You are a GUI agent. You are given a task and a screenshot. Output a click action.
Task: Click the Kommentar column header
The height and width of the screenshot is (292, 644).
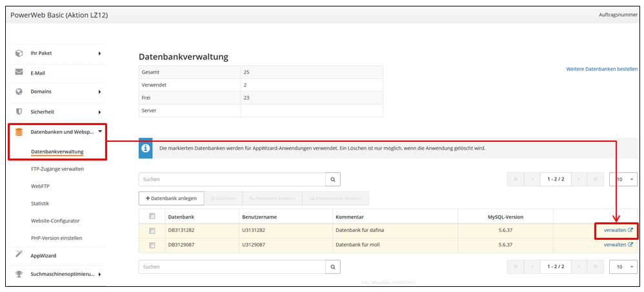pos(350,217)
